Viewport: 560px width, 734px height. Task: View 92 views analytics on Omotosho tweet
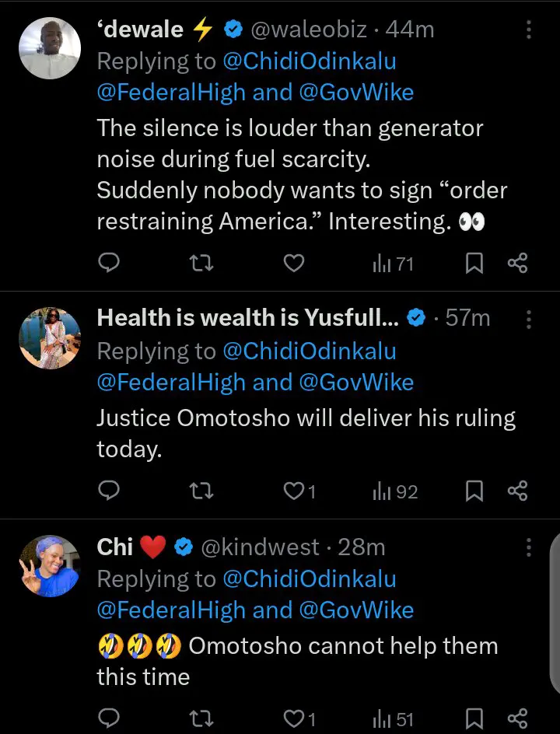(x=395, y=491)
